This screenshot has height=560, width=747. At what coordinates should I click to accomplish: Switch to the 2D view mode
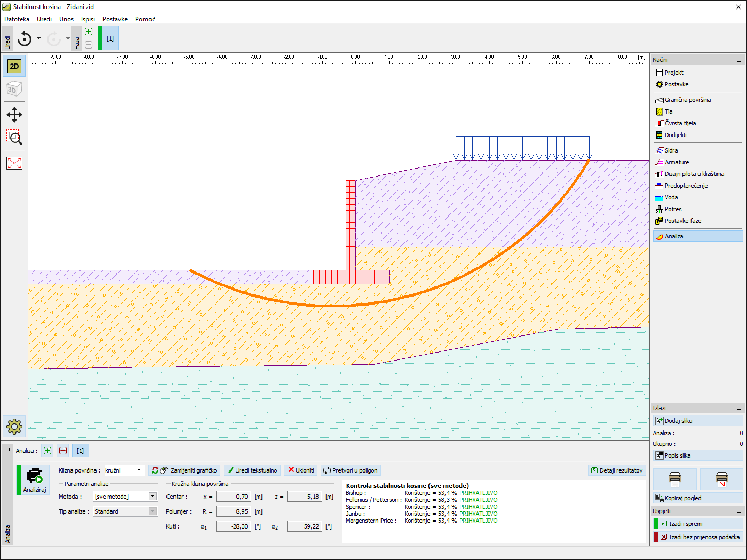pyautogui.click(x=14, y=66)
